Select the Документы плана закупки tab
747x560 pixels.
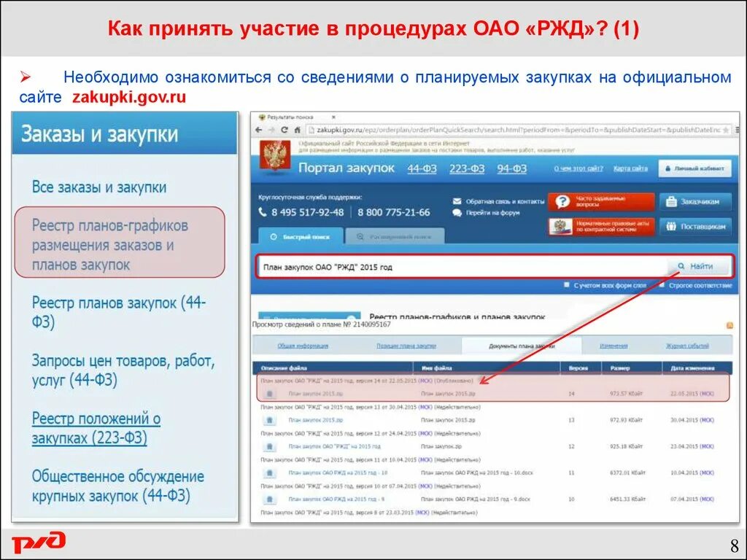click(x=522, y=346)
